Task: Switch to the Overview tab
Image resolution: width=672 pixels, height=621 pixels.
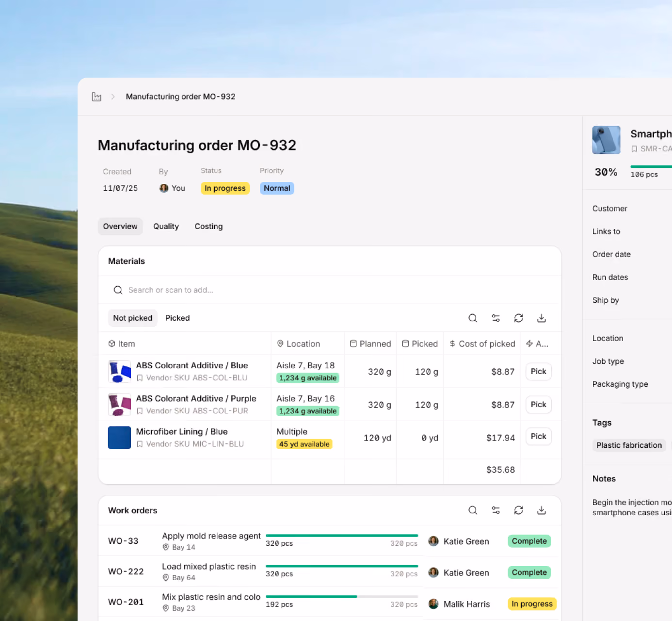Action: (120, 227)
